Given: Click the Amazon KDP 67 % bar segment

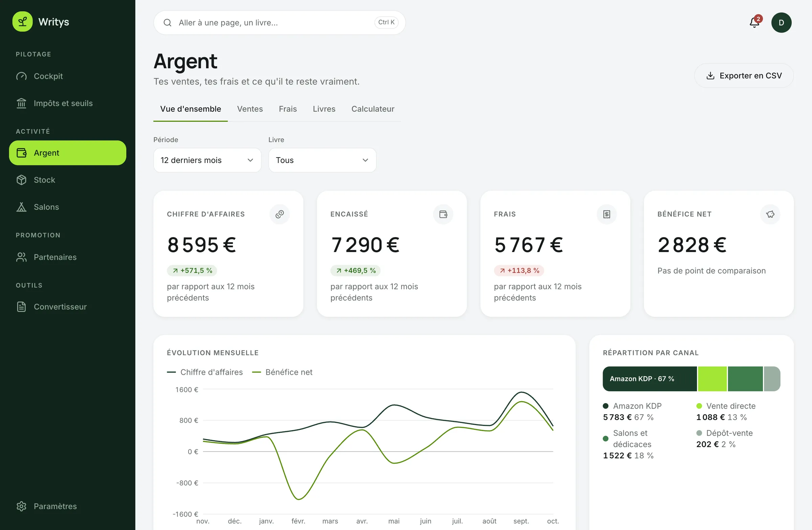Looking at the screenshot, I should point(650,378).
